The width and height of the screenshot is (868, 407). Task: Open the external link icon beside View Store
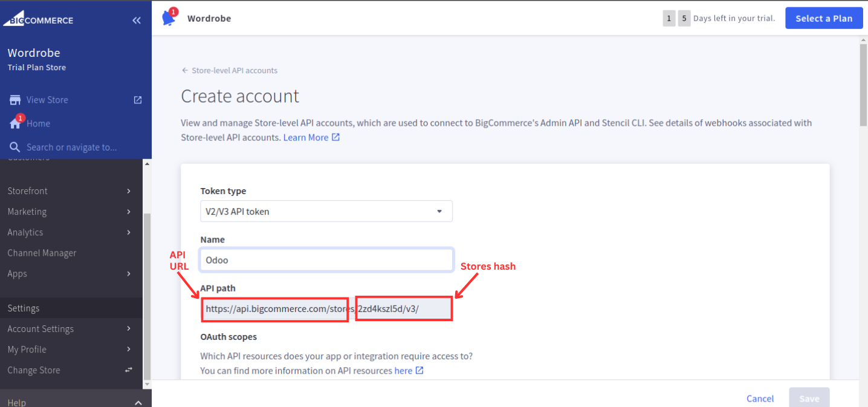pyautogui.click(x=138, y=100)
